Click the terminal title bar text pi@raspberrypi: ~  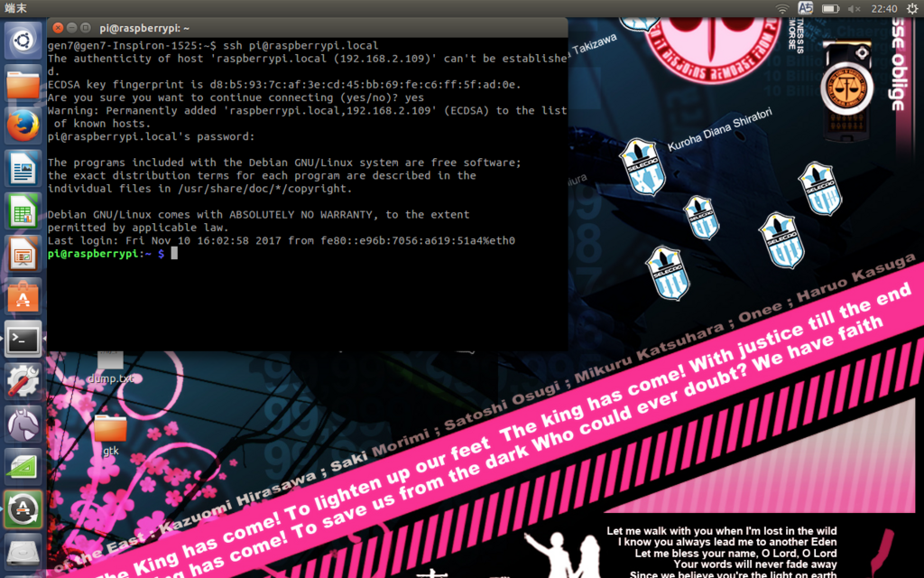pyautogui.click(x=144, y=28)
